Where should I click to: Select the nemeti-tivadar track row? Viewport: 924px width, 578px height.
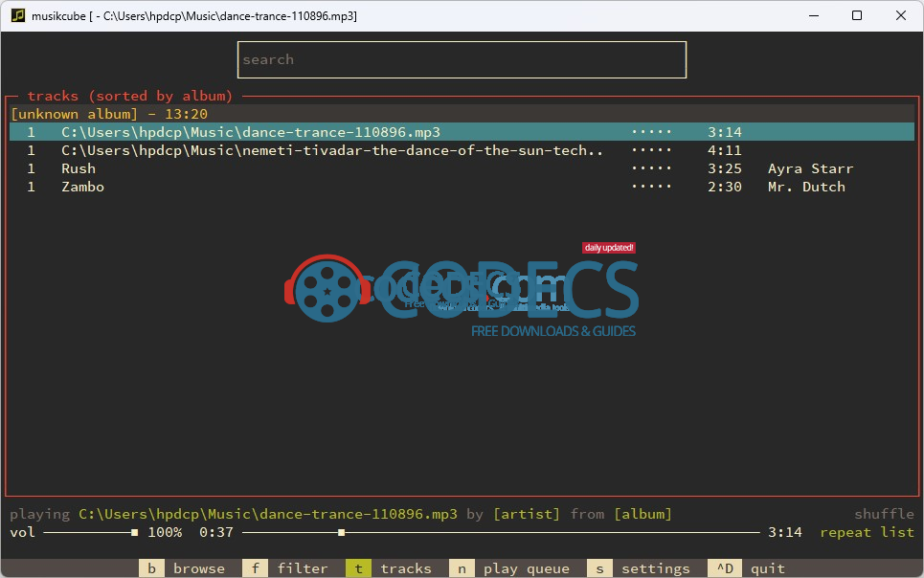(x=462, y=150)
